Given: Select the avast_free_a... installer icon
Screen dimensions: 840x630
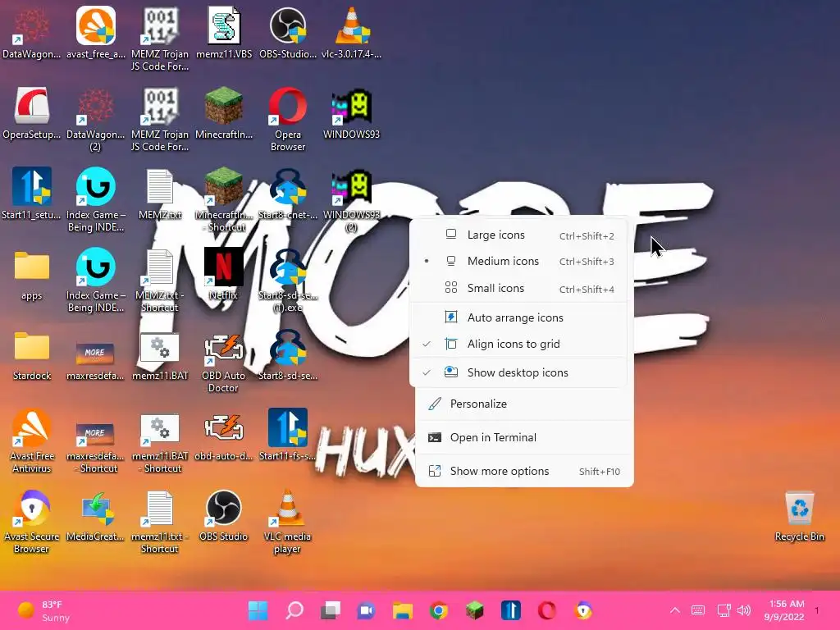Looking at the screenshot, I should (95, 33).
